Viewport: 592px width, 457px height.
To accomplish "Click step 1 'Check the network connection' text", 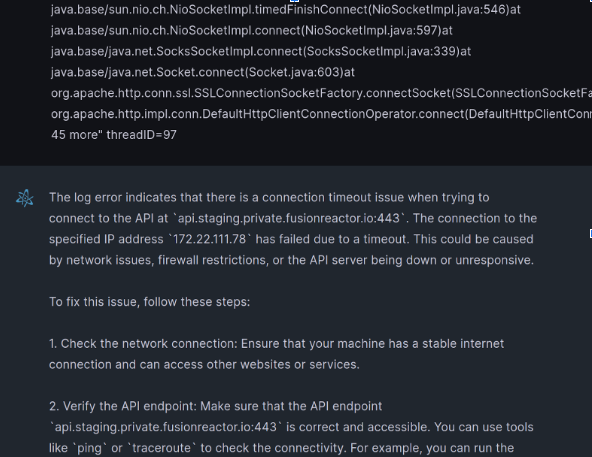I will coord(149,344).
